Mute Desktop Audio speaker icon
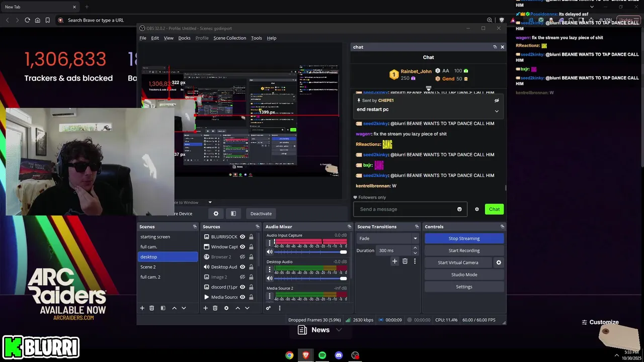 [x=270, y=278]
